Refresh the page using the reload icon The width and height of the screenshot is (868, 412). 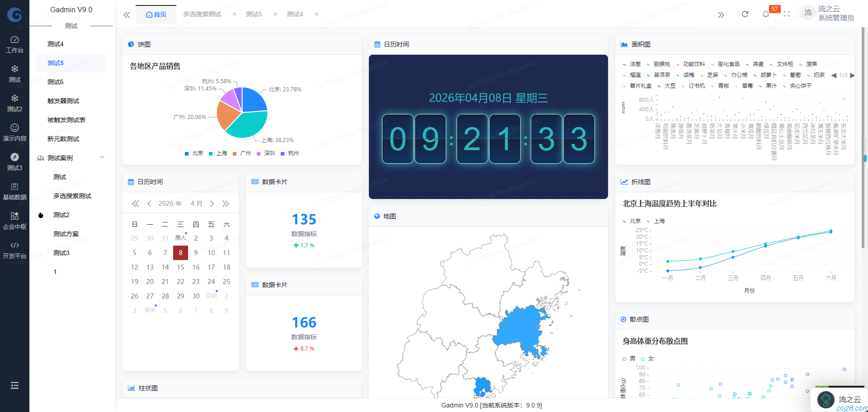pos(745,14)
